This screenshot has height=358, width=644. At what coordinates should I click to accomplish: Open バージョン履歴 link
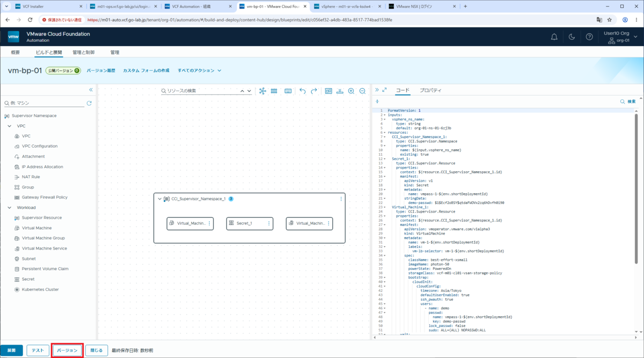[101, 71]
